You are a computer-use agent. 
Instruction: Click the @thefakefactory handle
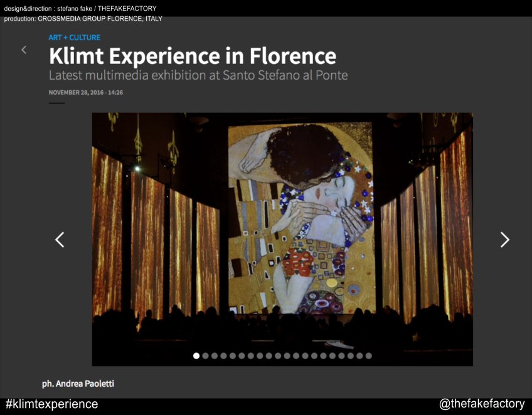(481, 404)
